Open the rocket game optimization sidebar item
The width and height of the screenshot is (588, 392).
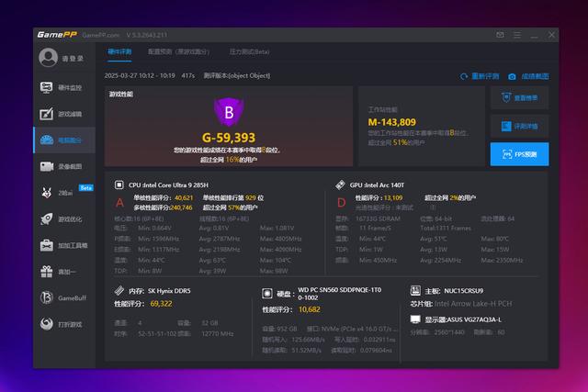[x=63, y=218]
